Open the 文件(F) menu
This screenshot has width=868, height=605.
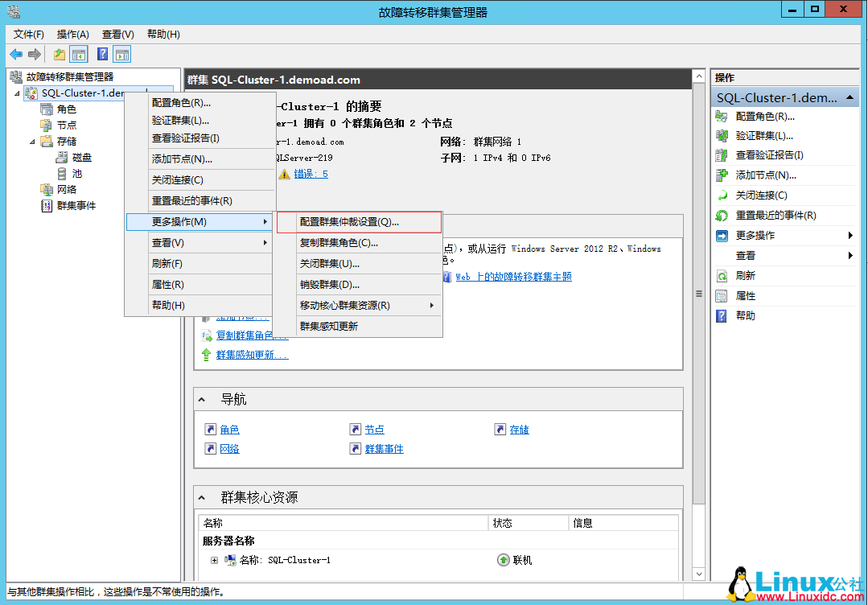pos(29,35)
